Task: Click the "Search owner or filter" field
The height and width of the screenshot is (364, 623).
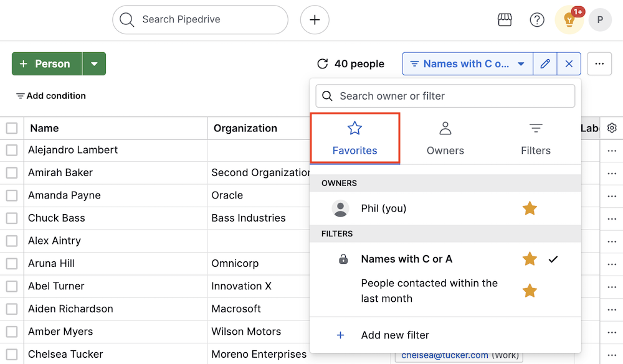Action: pos(444,96)
